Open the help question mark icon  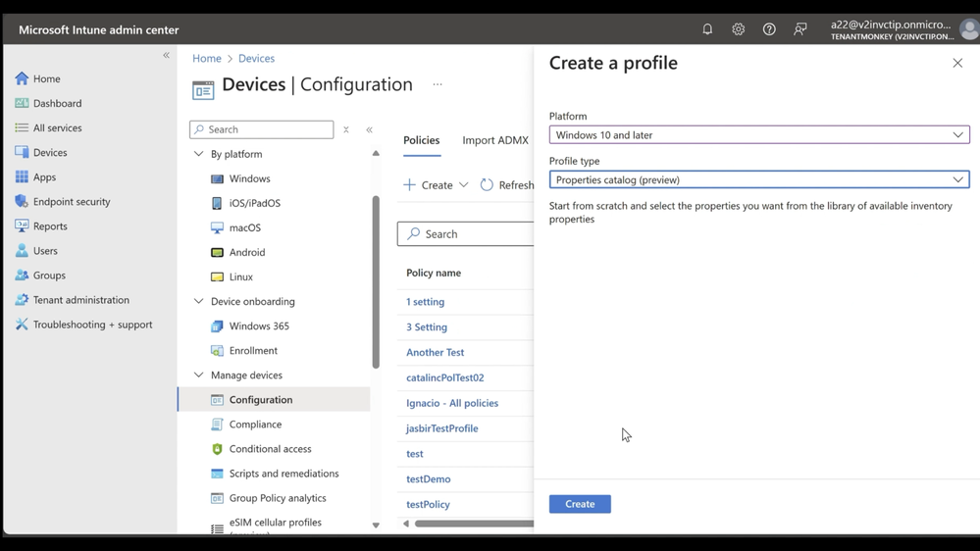769,28
